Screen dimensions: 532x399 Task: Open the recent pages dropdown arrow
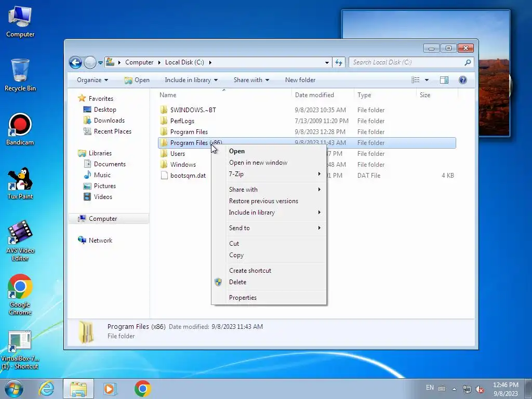point(100,63)
